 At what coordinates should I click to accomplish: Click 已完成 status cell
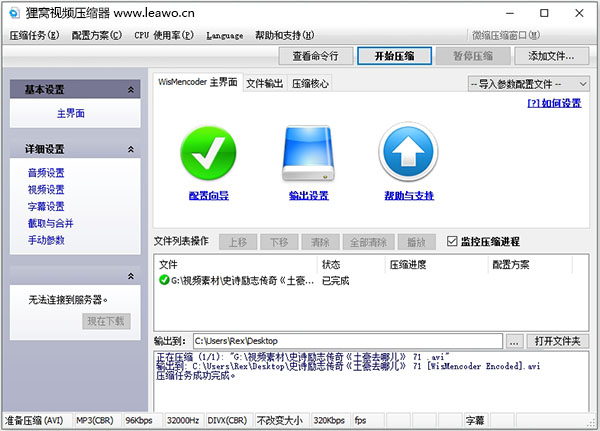point(336,281)
